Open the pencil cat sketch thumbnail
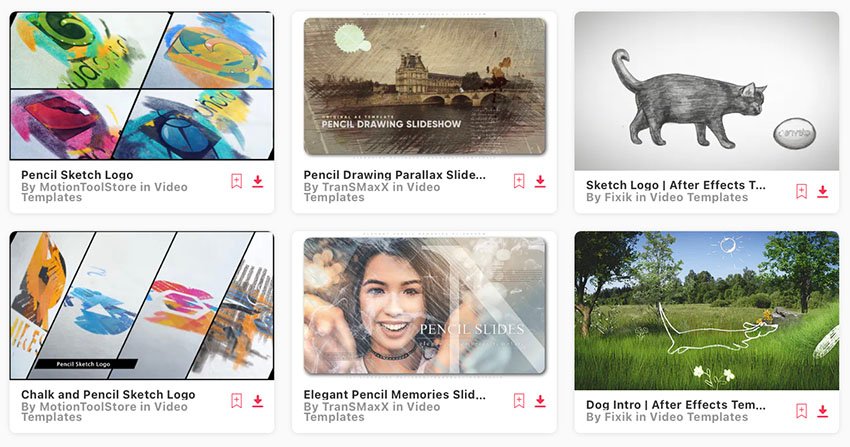 coord(707,91)
